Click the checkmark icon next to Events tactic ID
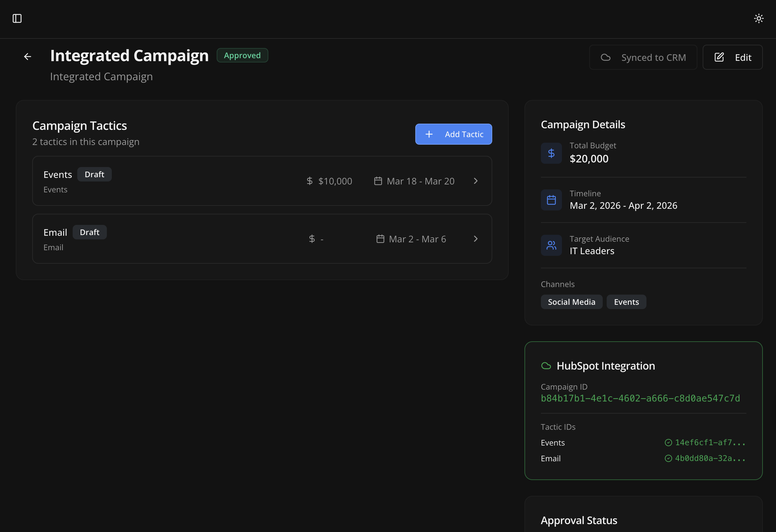 coord(669,442)
